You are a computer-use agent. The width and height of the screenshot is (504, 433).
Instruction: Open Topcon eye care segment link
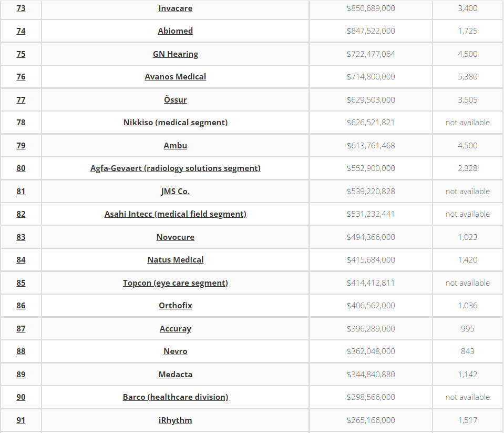tap(175, 283)
